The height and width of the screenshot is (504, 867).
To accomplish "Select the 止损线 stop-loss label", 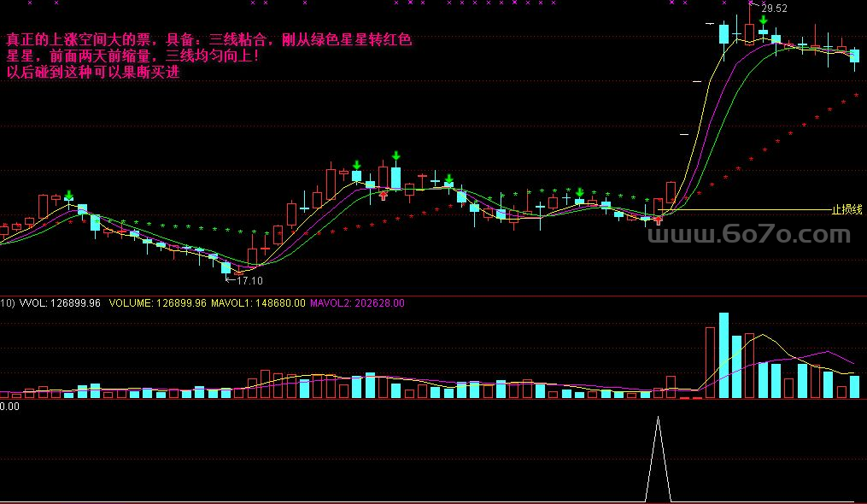I will [x=846, y=209].
